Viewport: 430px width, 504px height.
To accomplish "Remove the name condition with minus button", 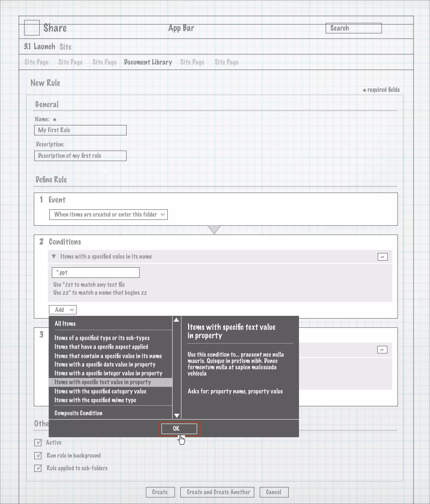I will 382,257.
